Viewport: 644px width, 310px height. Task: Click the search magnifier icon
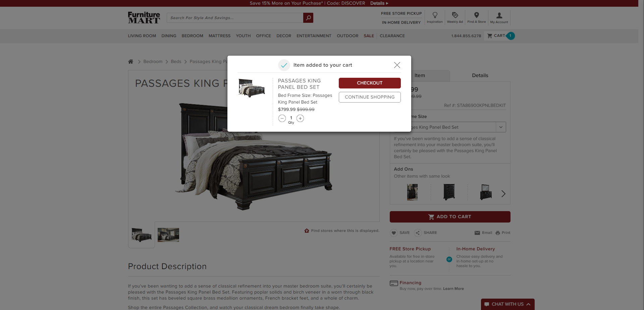[x=308, y=18]
